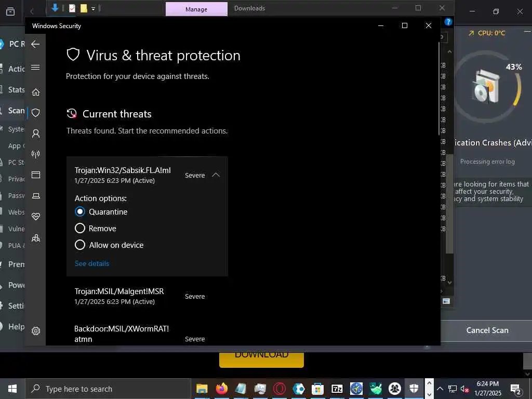Click the network tray icon
532x399 pixels.
[x=453, y=389]
